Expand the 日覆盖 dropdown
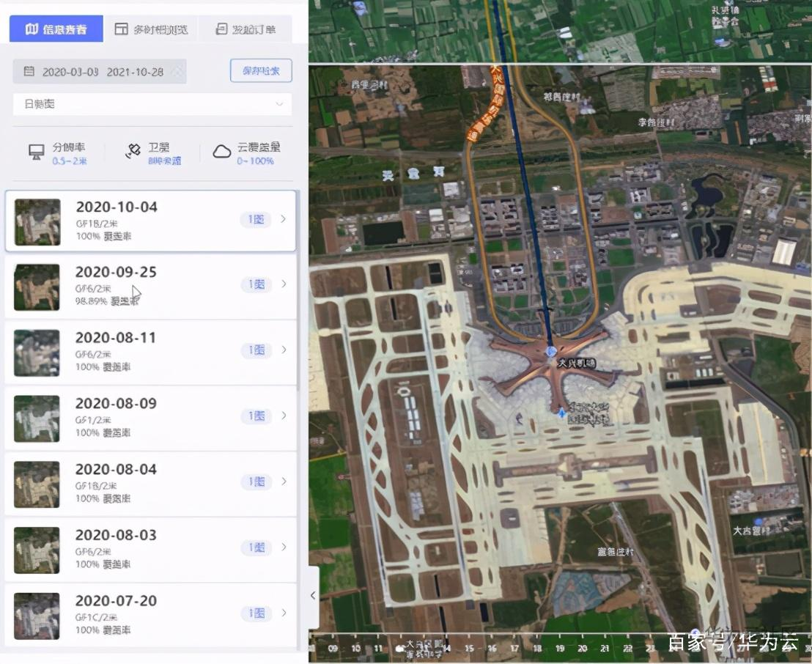812x664 pixels. (x=152, y=104)
